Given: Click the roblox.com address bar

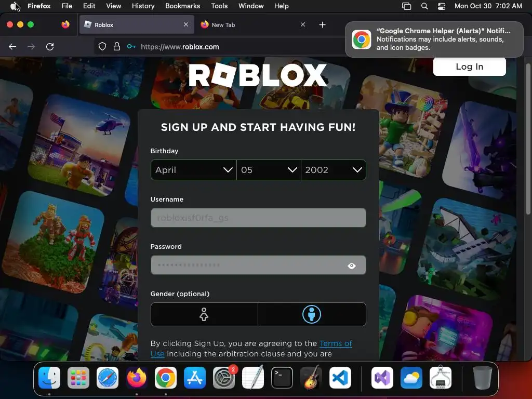Looking at the screenshot, I should click(219, 46).
